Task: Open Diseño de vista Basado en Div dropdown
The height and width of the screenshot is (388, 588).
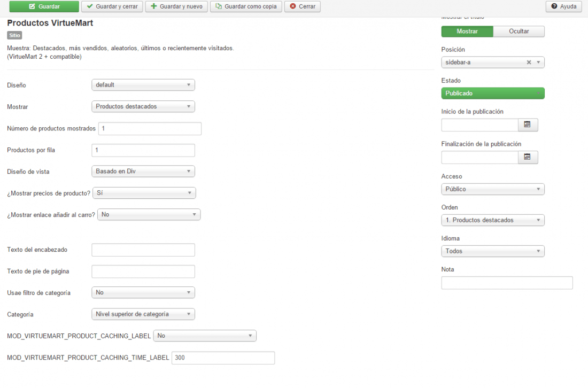Action: pyautogui.click(x=143, y=172)
